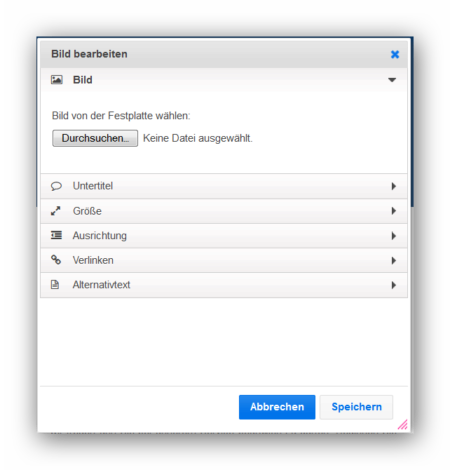
Task: Click the Durchsuchen file button
Action: (95, 138)
